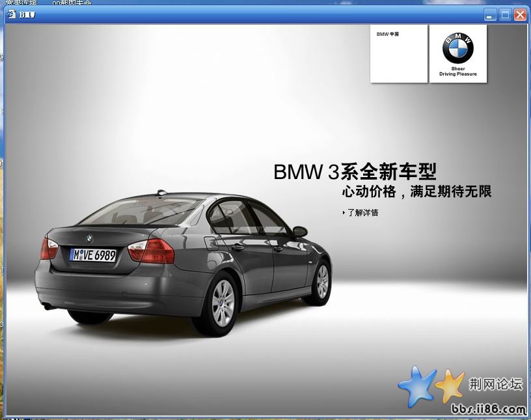Click the '心动价格，满足期待无限' tagline

coord(416,191)
